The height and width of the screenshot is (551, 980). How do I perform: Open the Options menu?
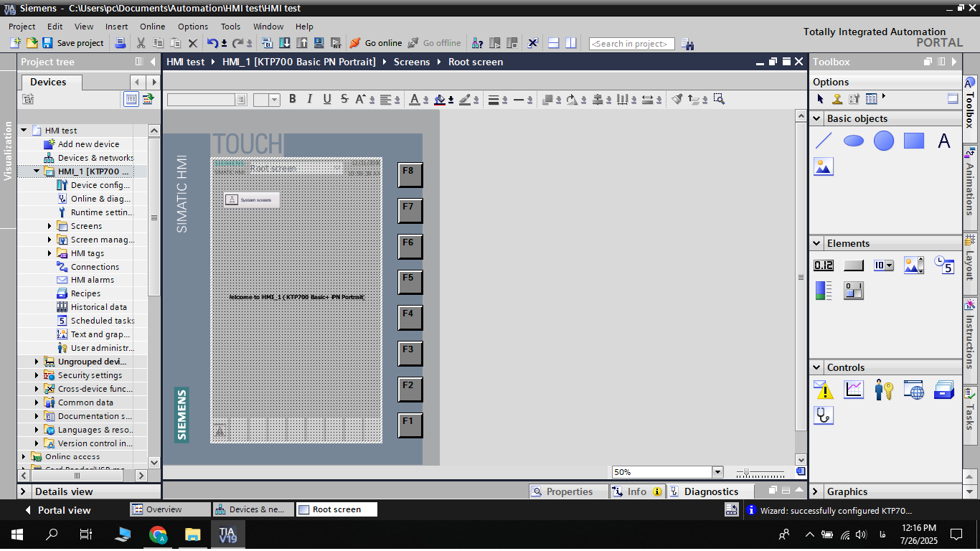pyautogui.click(x=193, y=27)
